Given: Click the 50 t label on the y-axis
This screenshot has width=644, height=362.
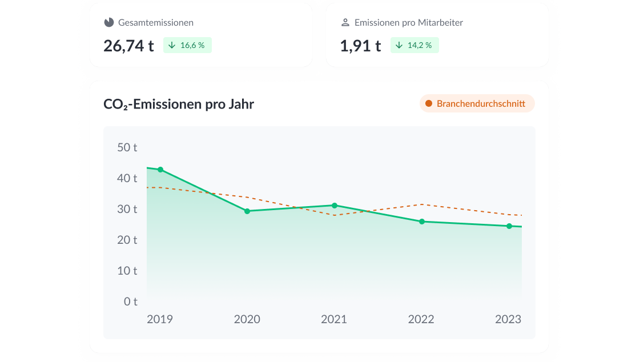Looking at the screenshot, I should pos(127,147).
